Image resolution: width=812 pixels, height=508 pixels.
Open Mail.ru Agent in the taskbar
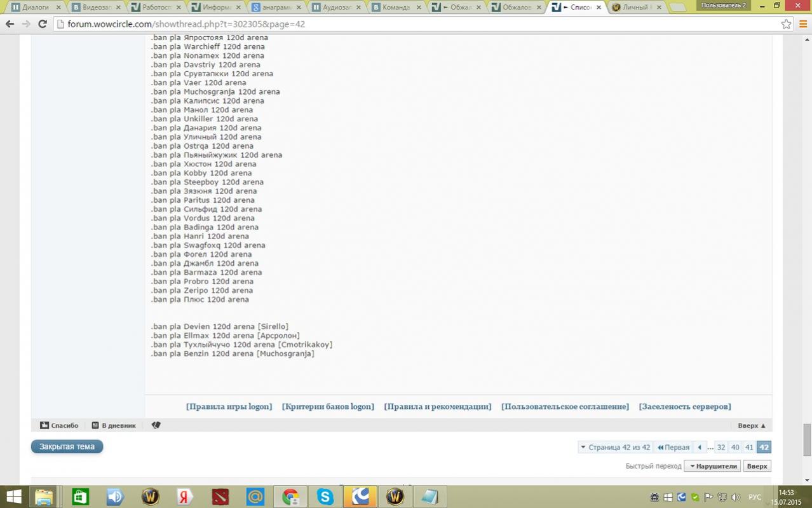click(x=255, y=497)
